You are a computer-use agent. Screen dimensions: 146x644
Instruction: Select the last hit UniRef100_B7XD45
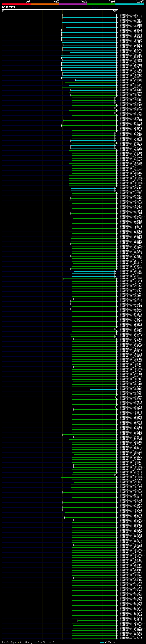tap(131, 638)
